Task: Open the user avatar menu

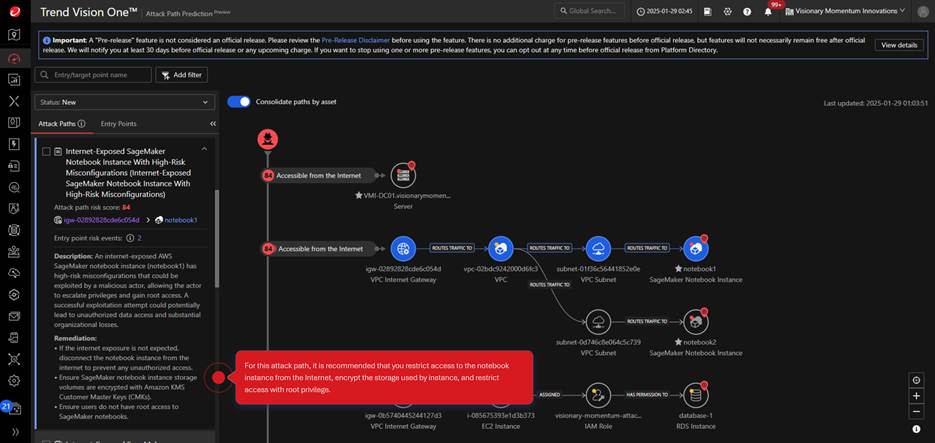Action: tap(922, 11)
